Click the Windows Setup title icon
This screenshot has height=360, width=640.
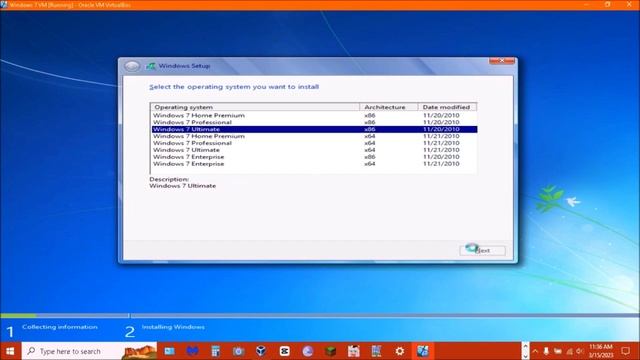[151, 66]
